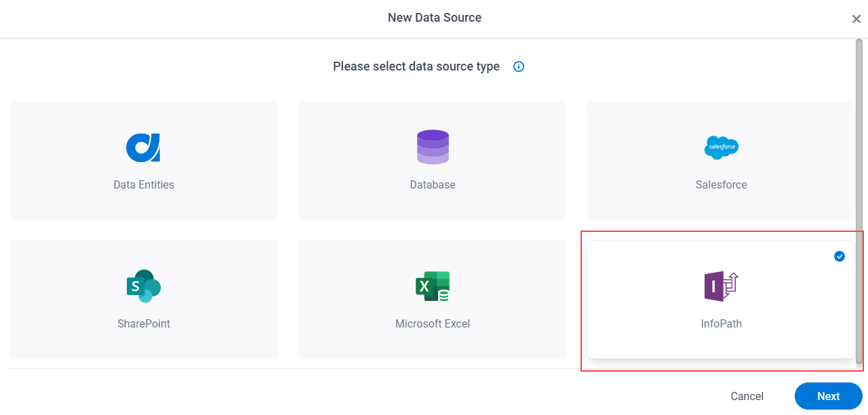Screen dimensions: 868x415
Task: Select the Data Entities label
Action: click(x=144, y=184)
